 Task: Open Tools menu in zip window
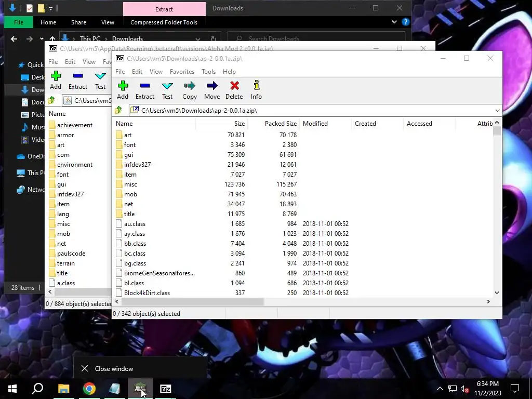tap(209, 72)
